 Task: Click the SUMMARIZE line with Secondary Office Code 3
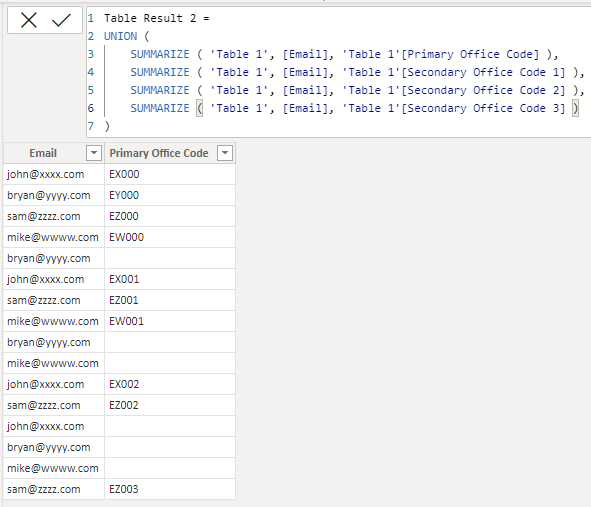coord(354,109)
